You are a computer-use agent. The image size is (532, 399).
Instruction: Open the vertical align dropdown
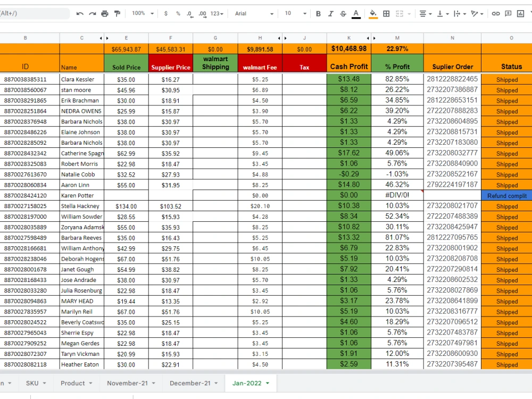[443, 14]
